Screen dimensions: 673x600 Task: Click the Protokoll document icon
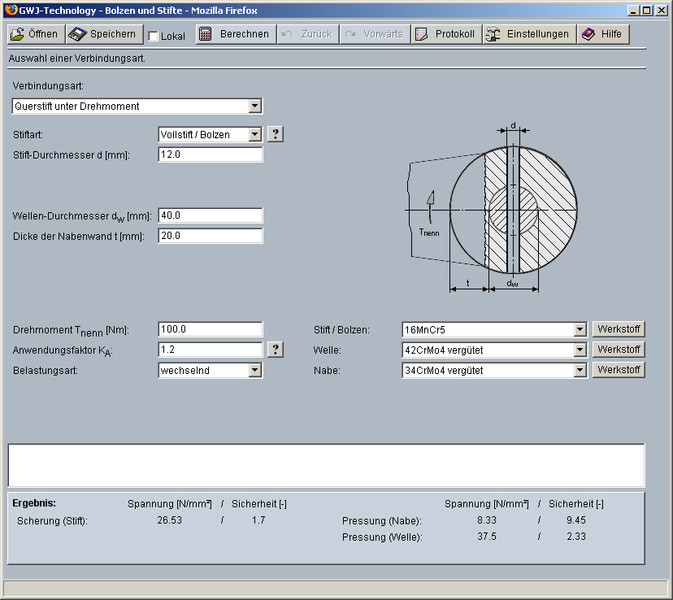click(421, 34)
